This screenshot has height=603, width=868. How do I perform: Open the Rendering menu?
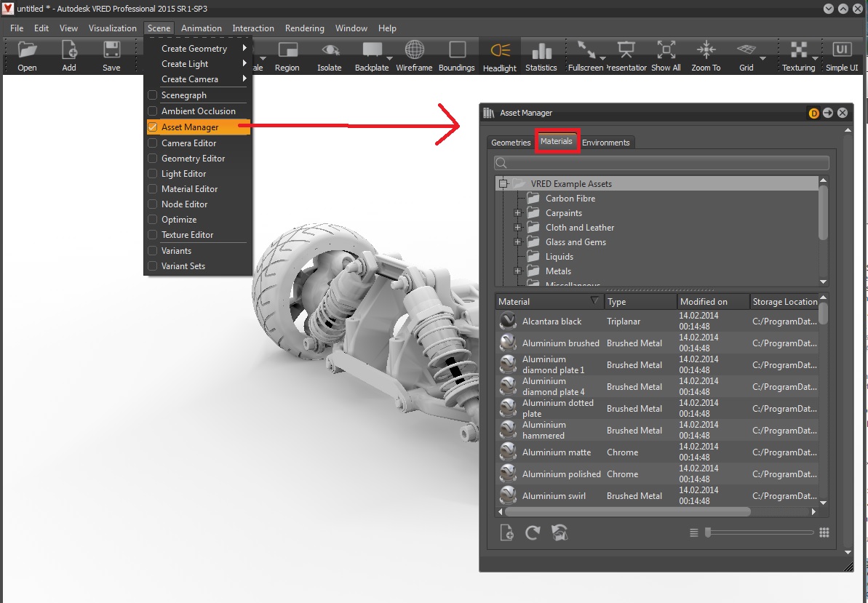coord(304,28)
